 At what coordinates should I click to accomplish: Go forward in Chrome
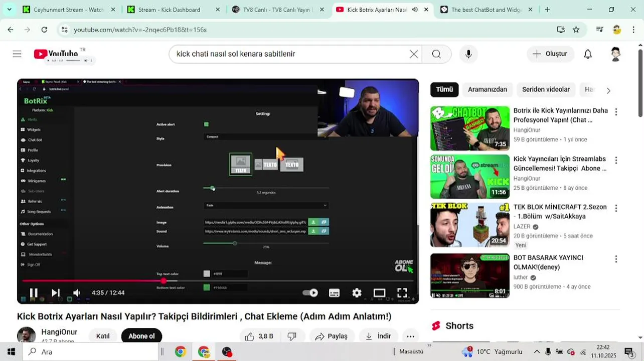(27, 30)
